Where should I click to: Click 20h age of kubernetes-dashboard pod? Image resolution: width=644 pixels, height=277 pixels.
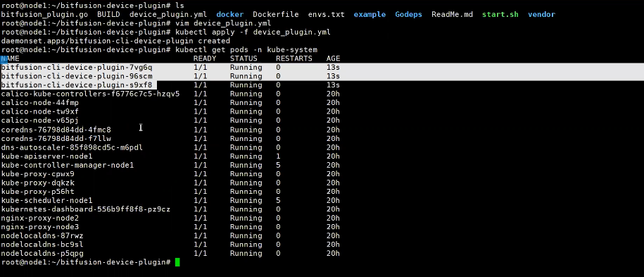point(333,209)
